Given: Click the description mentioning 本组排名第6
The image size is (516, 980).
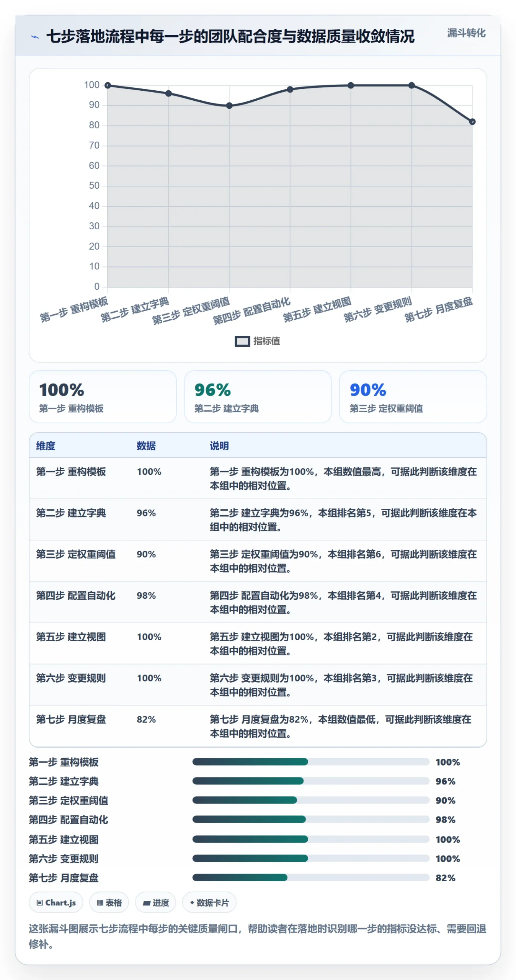Looking at the screenshot, I should [x=343, y=561].
